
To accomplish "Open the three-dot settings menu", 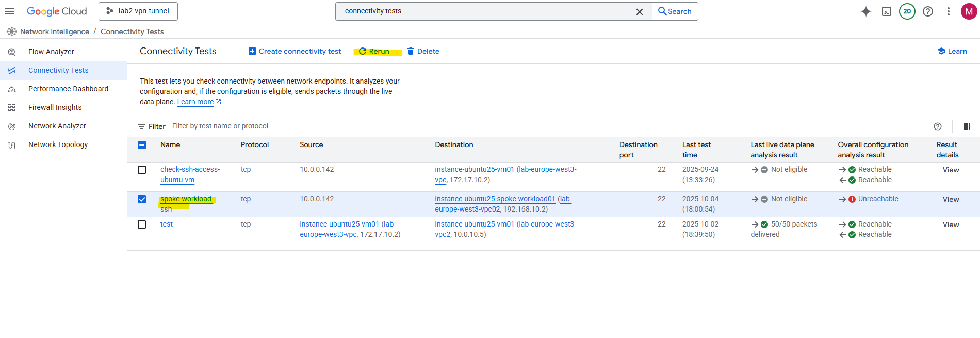I will (x=948, y=11).
